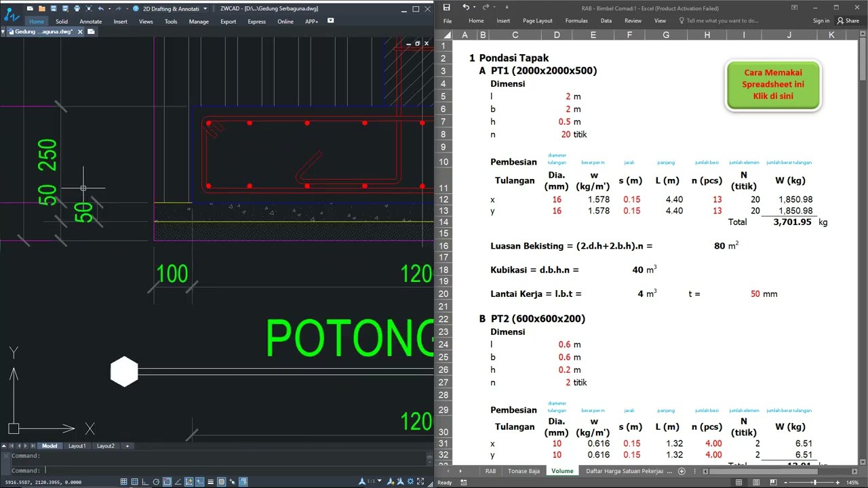Expand ZWCAD undo history dropdown arrow
Screen dimensions: 868x488
pyautogui.click(x=109, y=8)
